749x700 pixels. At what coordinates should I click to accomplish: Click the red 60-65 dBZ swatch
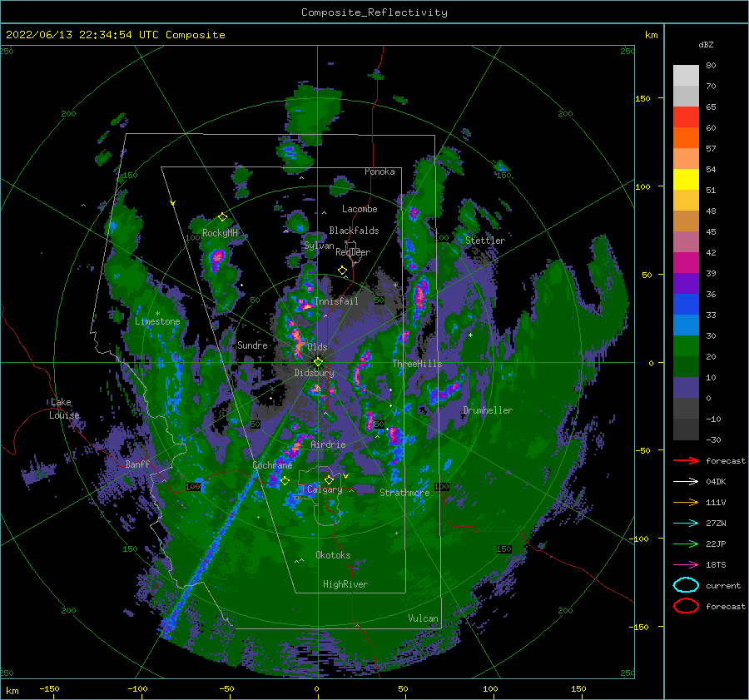686,117
